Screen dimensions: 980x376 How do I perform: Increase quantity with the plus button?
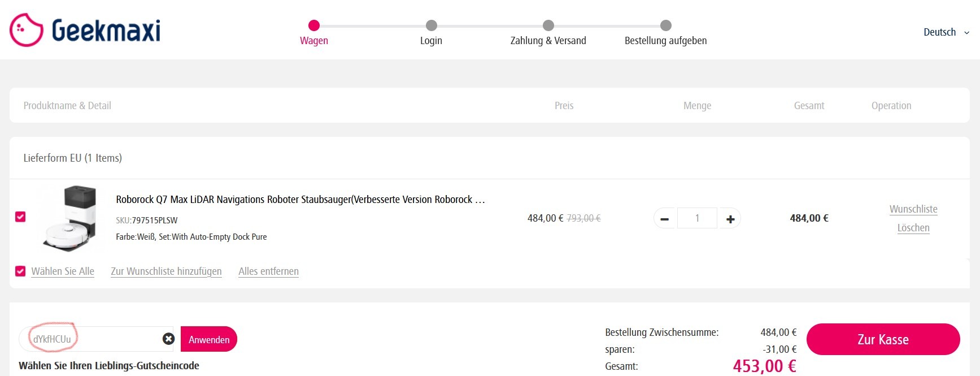pyautogui.click(x=730, y=219)
